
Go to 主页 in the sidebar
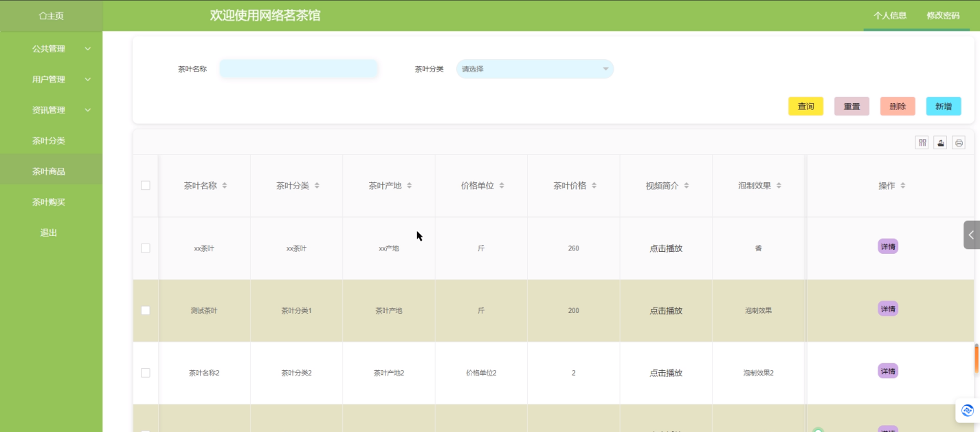pyautogui.click(x=52, y=15)
